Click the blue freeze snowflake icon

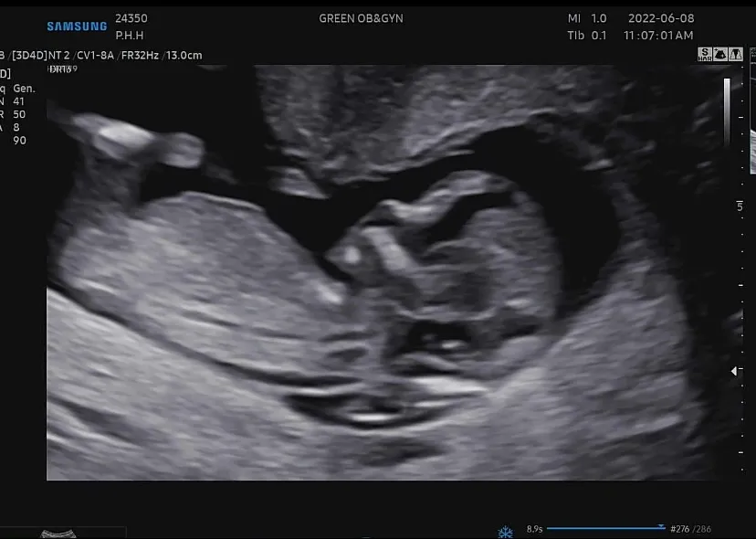click(x=505, y=533)
